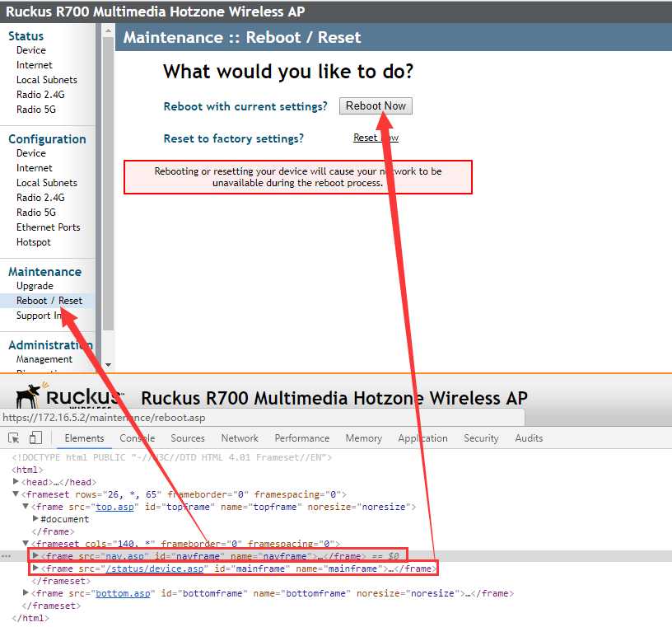Click the sidebar scrollbar down arrow
This screenshot has width=672, height=627.
pos(109,365)
